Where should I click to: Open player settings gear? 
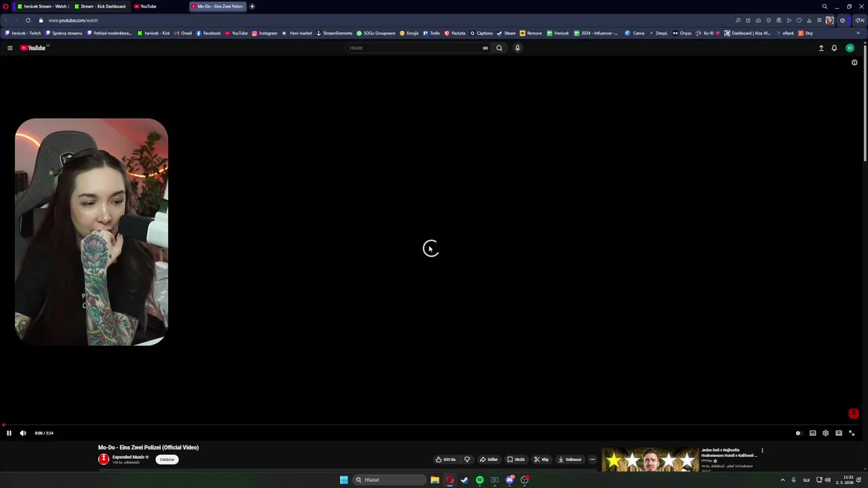(x=825, y=433)
